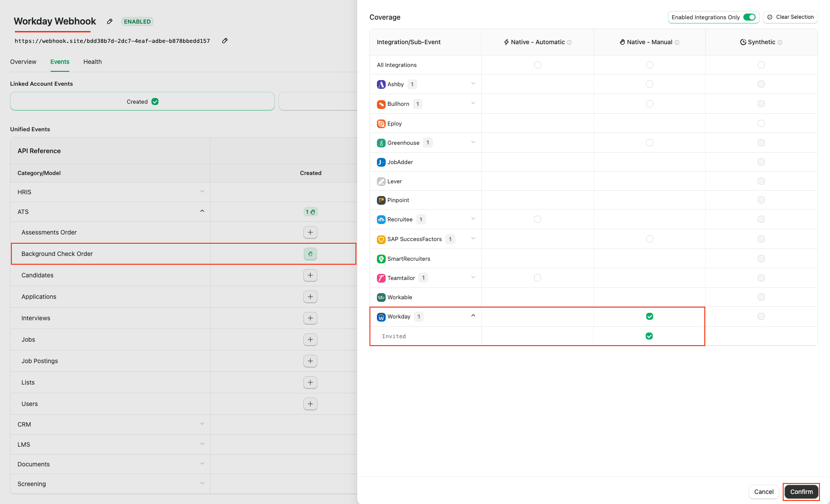Screen dimensions: 830x504
Task: Select the Background Check Order row label
Action: point(57,254)
